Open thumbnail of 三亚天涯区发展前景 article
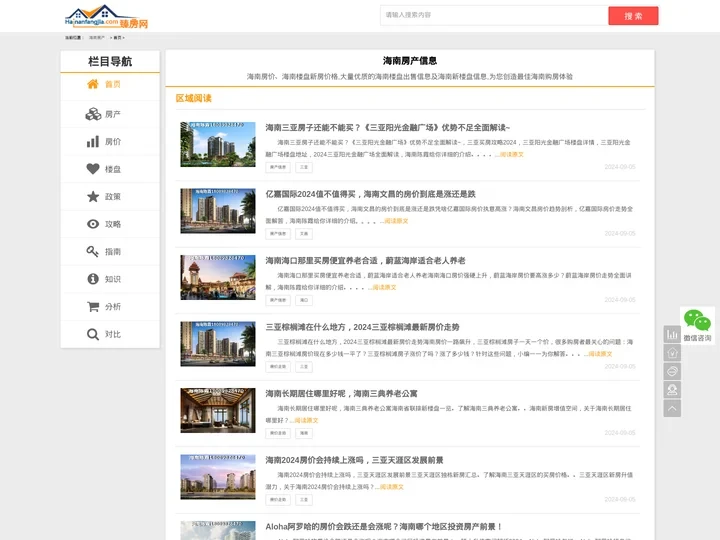This screenshot has height=540, width=720. [218, 477]
